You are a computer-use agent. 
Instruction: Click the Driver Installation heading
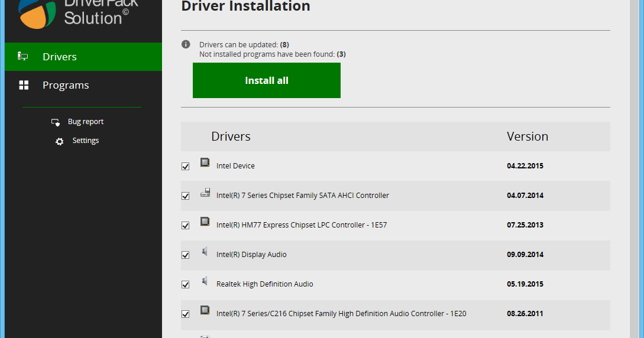[x=245, y=6]
